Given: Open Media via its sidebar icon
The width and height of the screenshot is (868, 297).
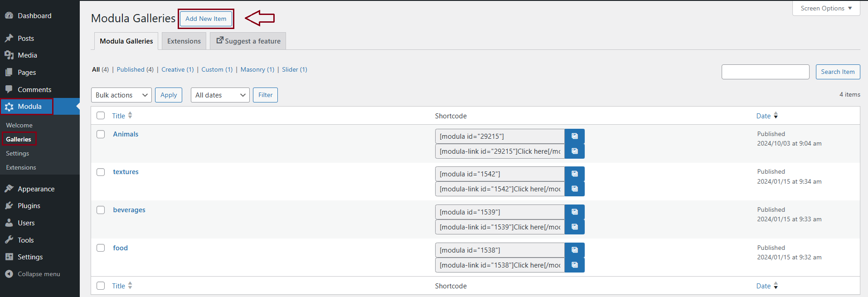Looking at the screenshot, I should pyautogui.click(x=9, y=55).
